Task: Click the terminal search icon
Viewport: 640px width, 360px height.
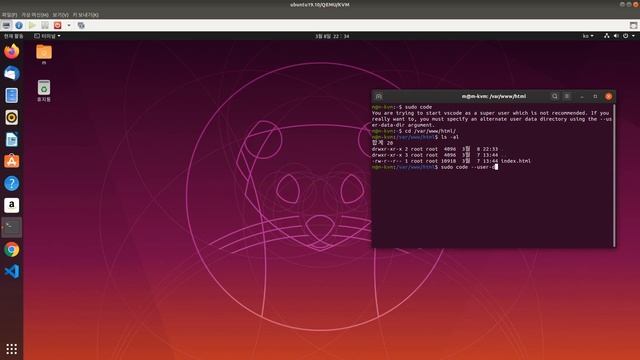Action: [x=554, y=96]
